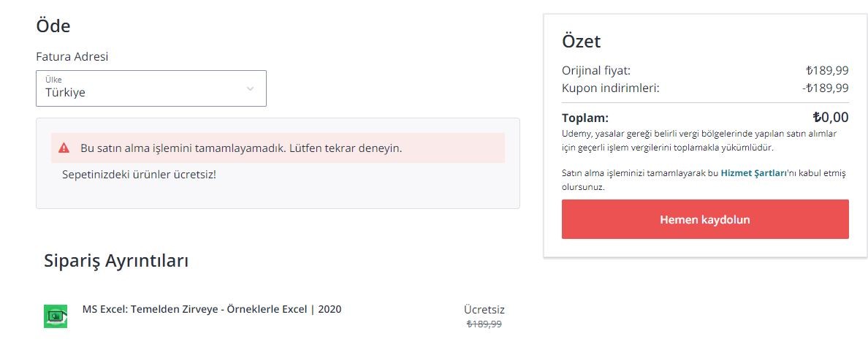Click the purchase failed error message text
868x350 pixels.
click(x=241, y=148)
